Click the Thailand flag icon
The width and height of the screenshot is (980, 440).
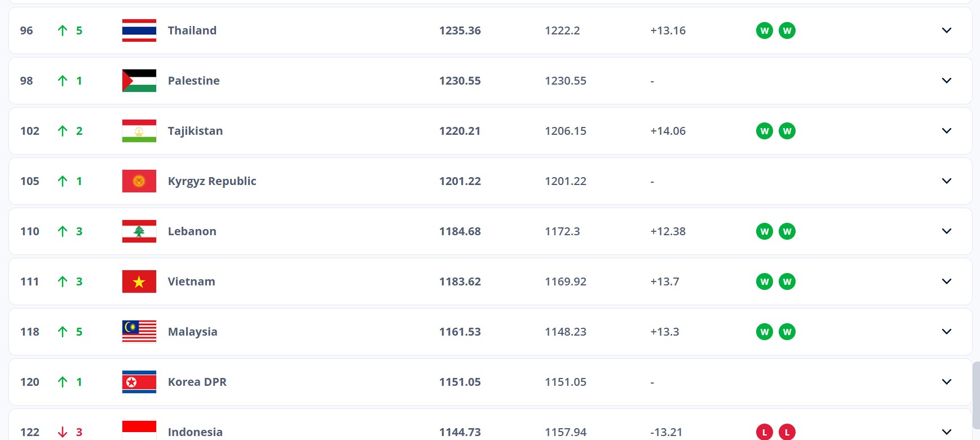[x=139, y=30]
